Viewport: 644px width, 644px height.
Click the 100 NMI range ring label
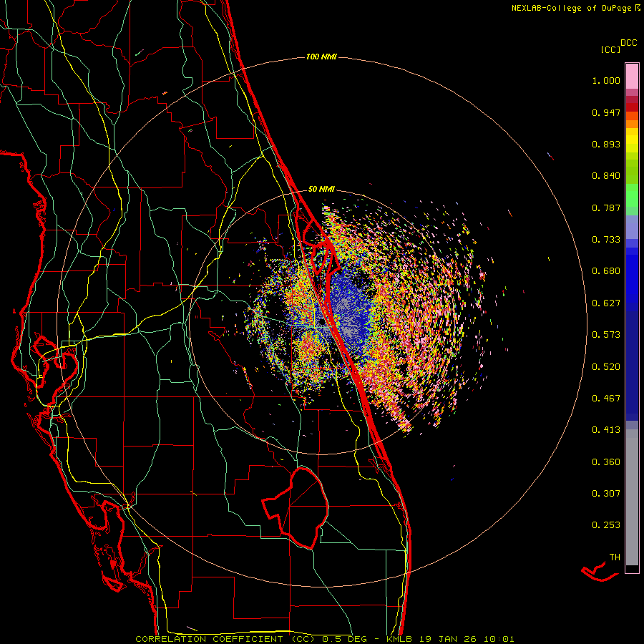tap(321, 57)
